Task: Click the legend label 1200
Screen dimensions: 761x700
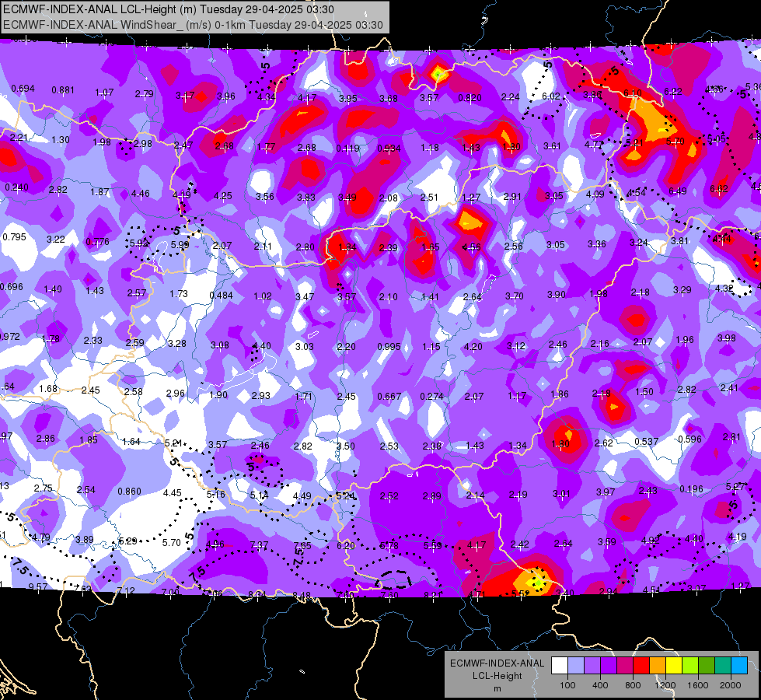Action: click(x=665, y=685)
